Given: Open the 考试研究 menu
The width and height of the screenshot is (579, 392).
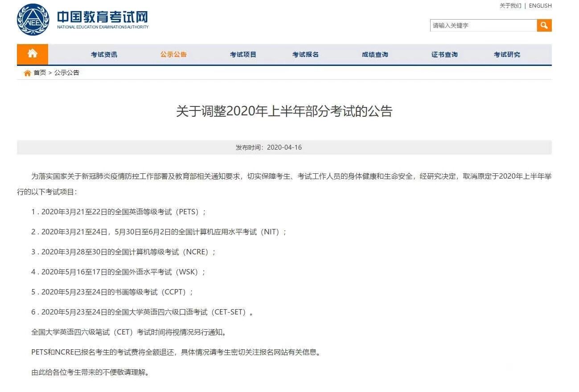Looking at the screenshot, I should [x=507, y=54].
